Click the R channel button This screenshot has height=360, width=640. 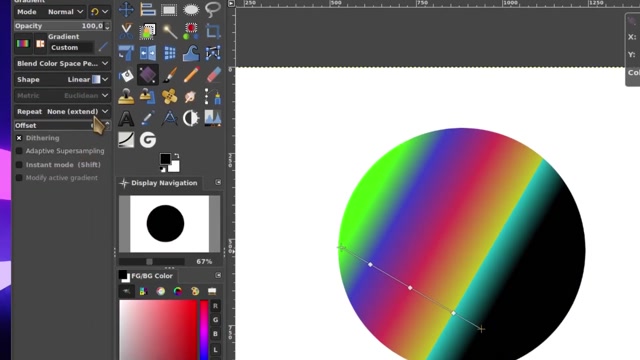point(216,306)
